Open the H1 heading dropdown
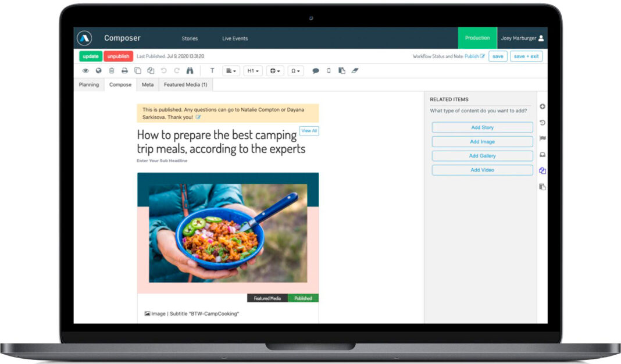 [253, 71]
